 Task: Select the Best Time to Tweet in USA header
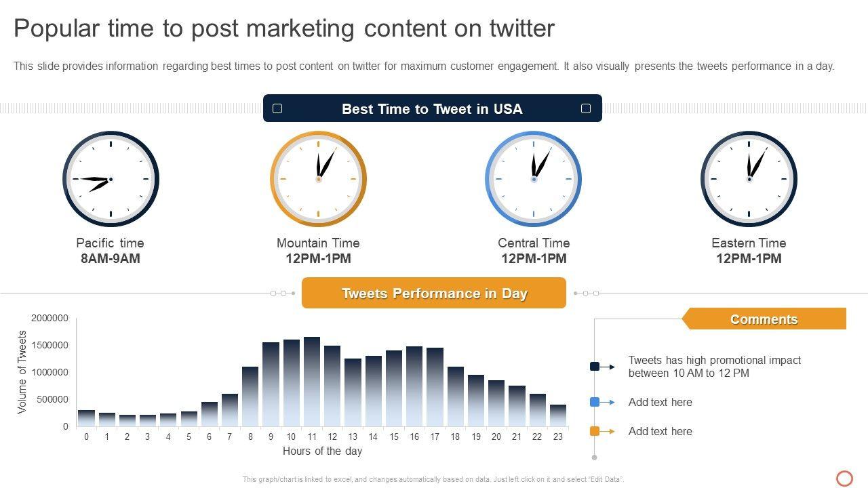click(x=432, y=109)
